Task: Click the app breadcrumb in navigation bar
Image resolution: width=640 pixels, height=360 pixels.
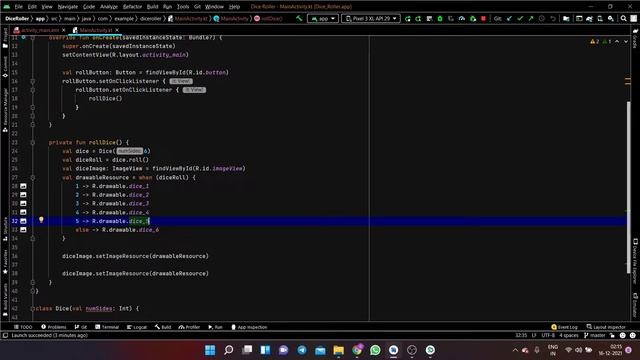Action: pyautogui.click(x=40, y=18)
